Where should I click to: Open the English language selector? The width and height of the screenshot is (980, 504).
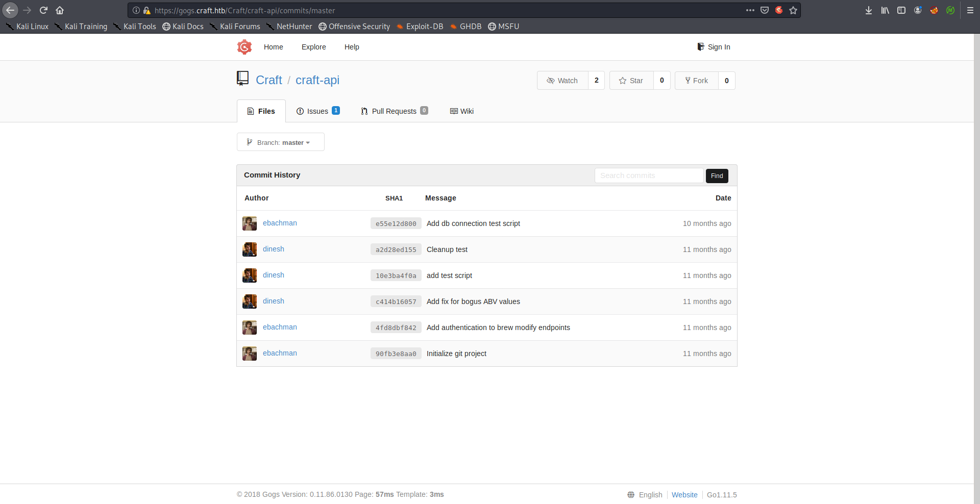tap(645, 495)
